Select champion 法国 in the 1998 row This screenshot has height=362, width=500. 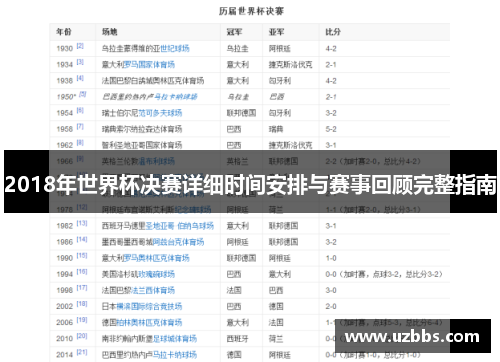tap(234, 290)
